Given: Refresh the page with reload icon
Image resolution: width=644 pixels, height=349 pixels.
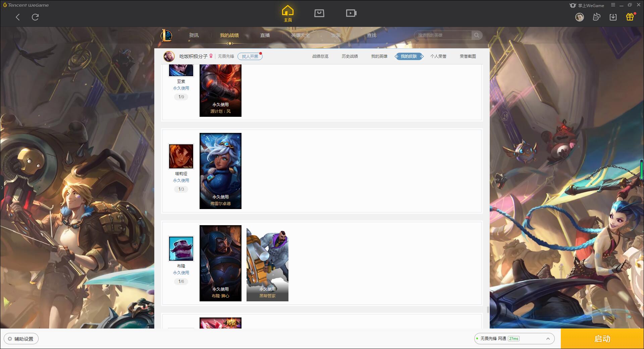Looking at the screenshot, I should (35, 17).
